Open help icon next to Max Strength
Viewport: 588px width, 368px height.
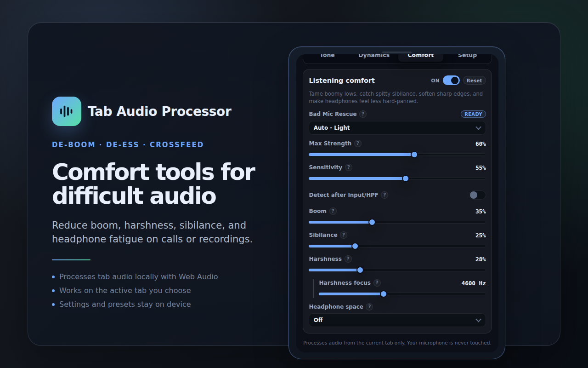click(x=358, y=144)
